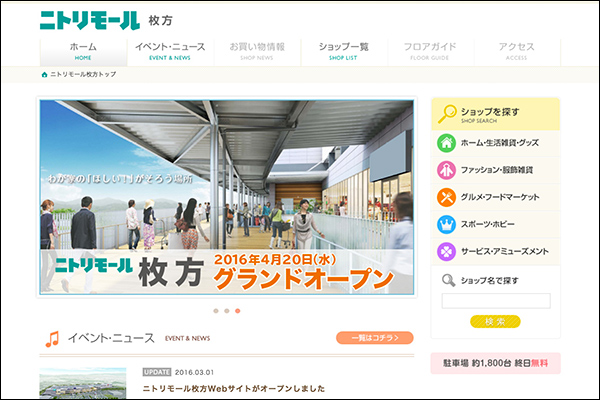Click the music note icon by イベント・ニュース
This screenshot has height=400, width=600.
click(x=52, y=339)
